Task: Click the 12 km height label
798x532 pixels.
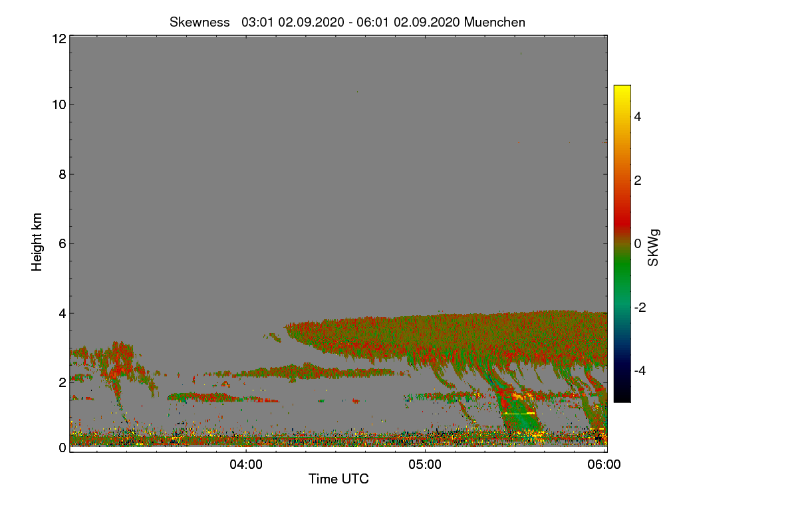Action: 59,39
